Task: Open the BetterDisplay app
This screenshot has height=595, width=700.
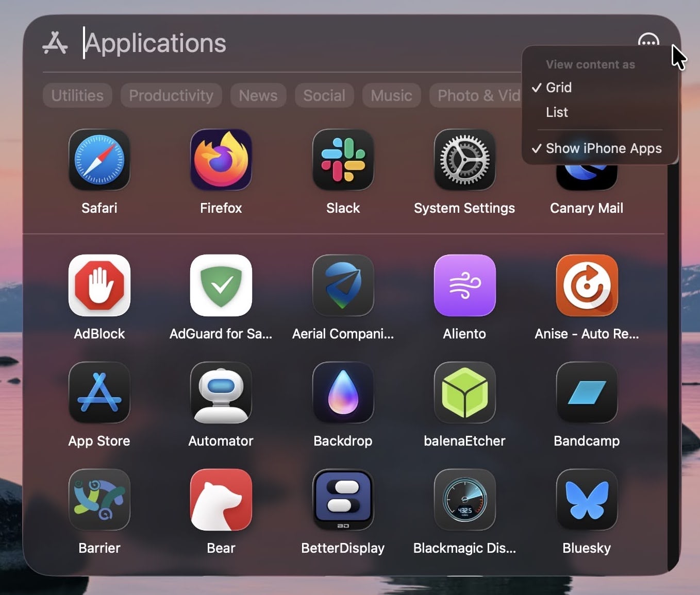Action: (x=343, y=500)
